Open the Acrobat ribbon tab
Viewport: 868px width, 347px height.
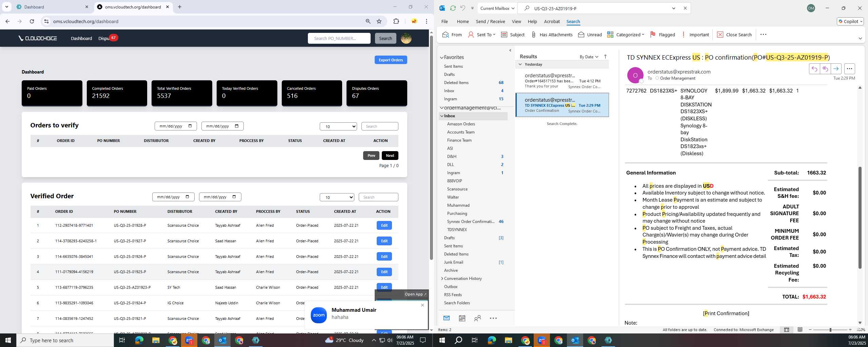point(552,21)
